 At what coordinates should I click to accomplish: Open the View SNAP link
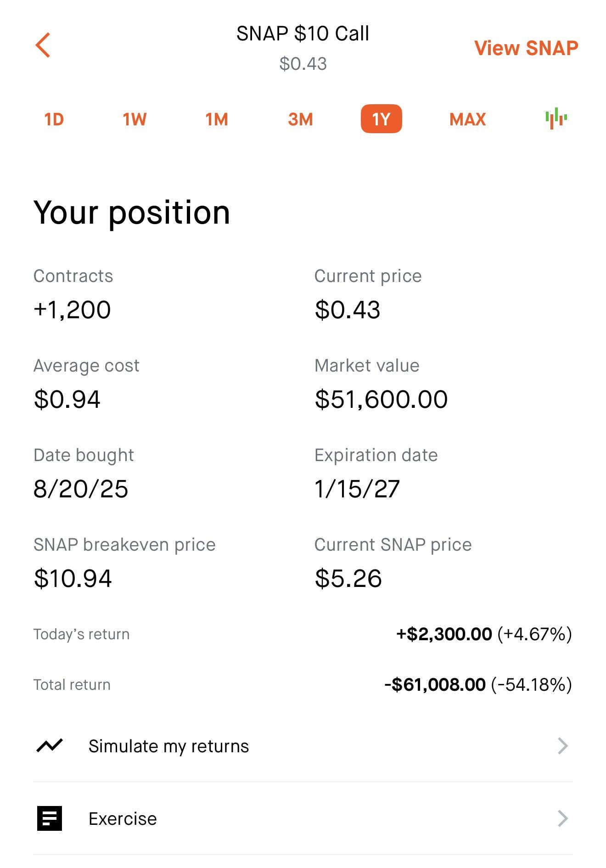point(526,48)
